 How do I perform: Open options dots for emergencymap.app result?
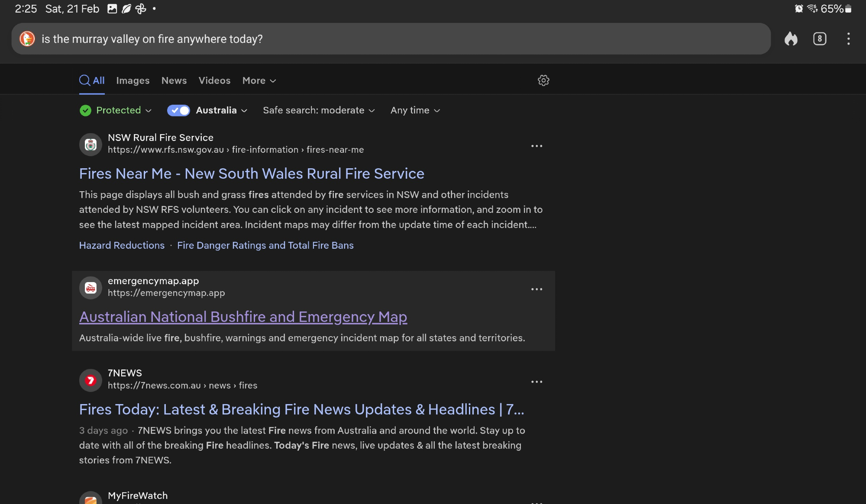tap(536, 289)
